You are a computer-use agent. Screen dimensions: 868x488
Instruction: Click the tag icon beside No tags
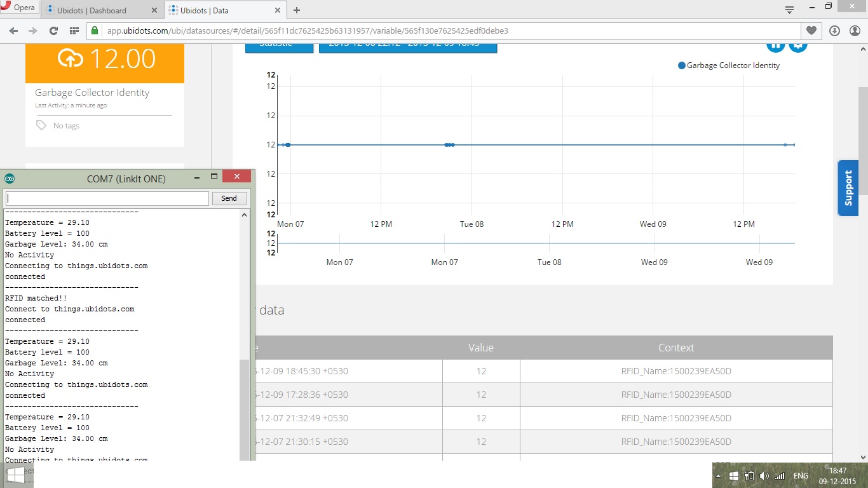[x=41, y=125]
